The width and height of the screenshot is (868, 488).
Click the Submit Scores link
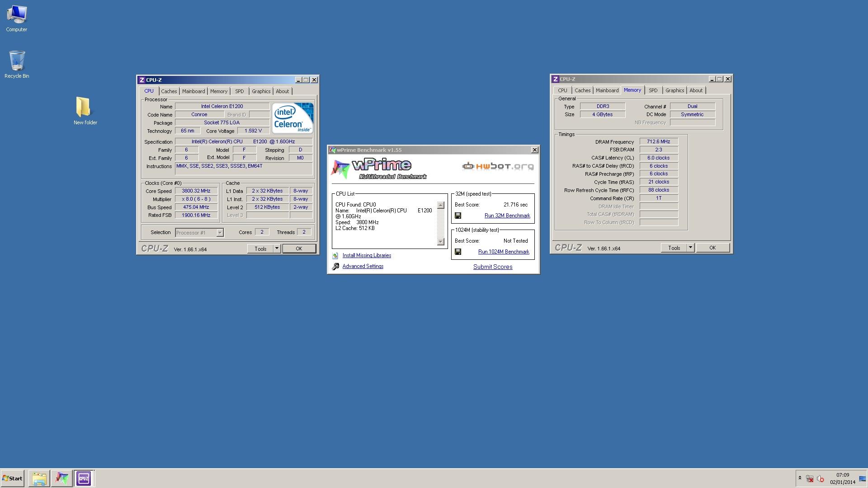coord(493,267)
